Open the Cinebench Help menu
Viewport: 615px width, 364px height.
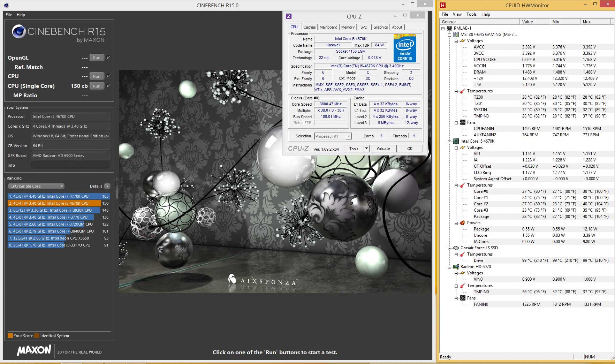21,15
